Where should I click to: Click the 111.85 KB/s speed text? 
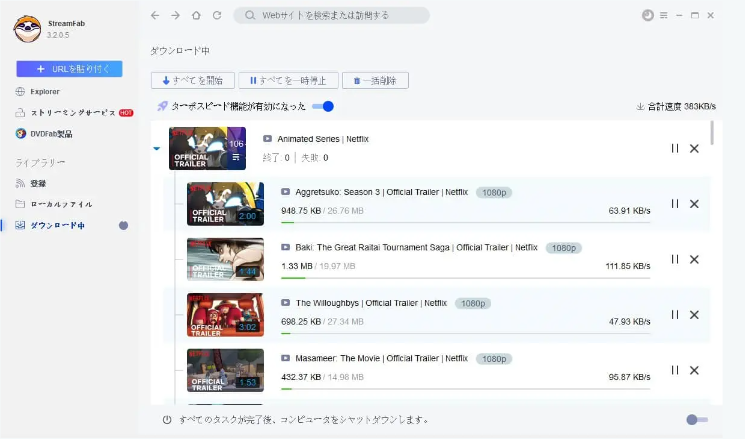(628, 266)
